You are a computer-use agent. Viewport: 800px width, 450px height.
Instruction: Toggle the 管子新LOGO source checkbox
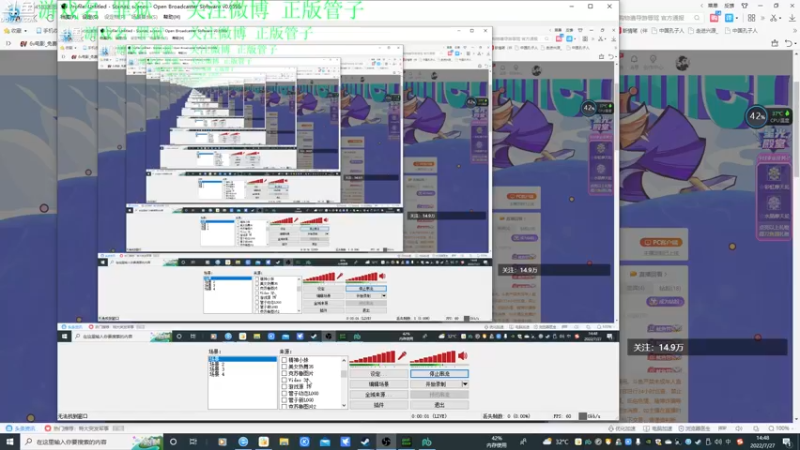pos(284,399)
